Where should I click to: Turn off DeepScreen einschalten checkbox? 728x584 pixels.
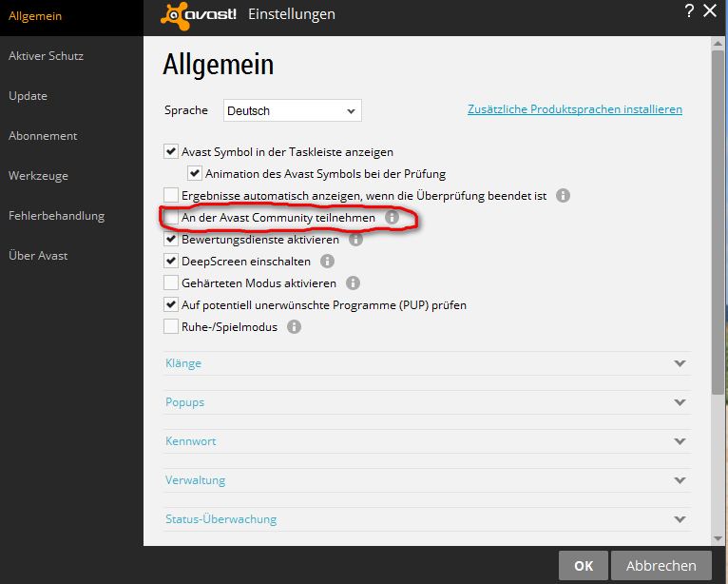click(x=171, y=261)
